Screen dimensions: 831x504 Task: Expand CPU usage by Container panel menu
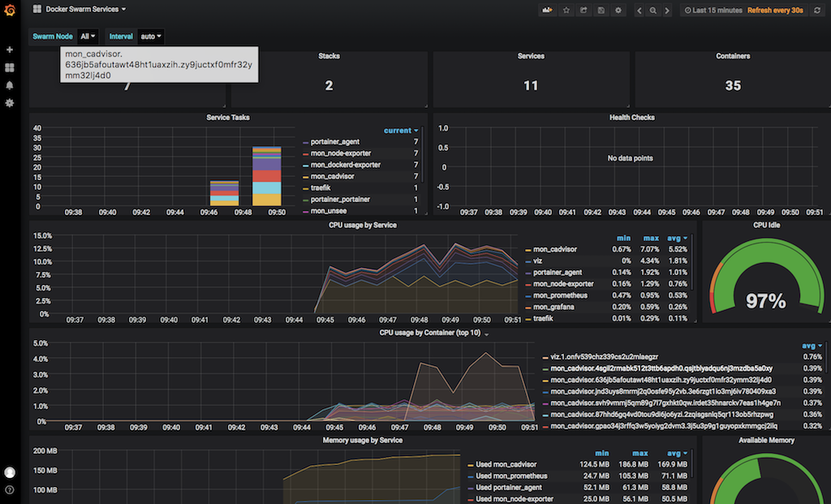(x=487, y=334)
